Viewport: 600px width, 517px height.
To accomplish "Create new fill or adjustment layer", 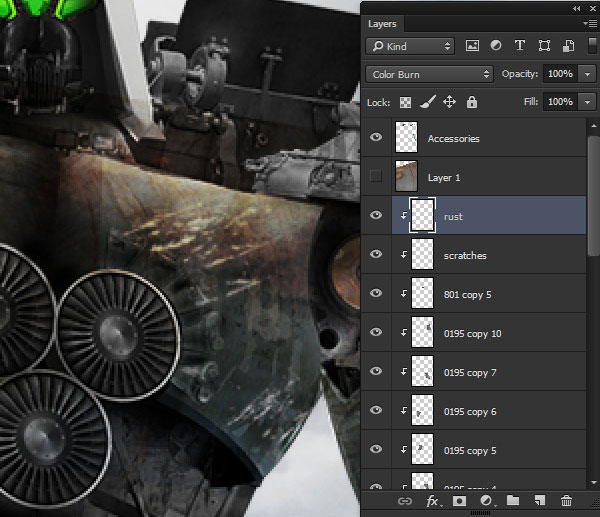I will click(x=487, y=501).
